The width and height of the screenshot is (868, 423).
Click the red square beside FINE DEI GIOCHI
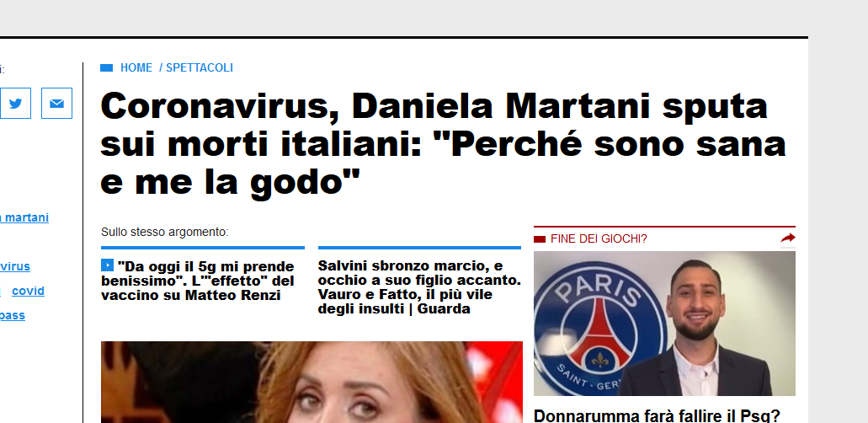[539, 239]
